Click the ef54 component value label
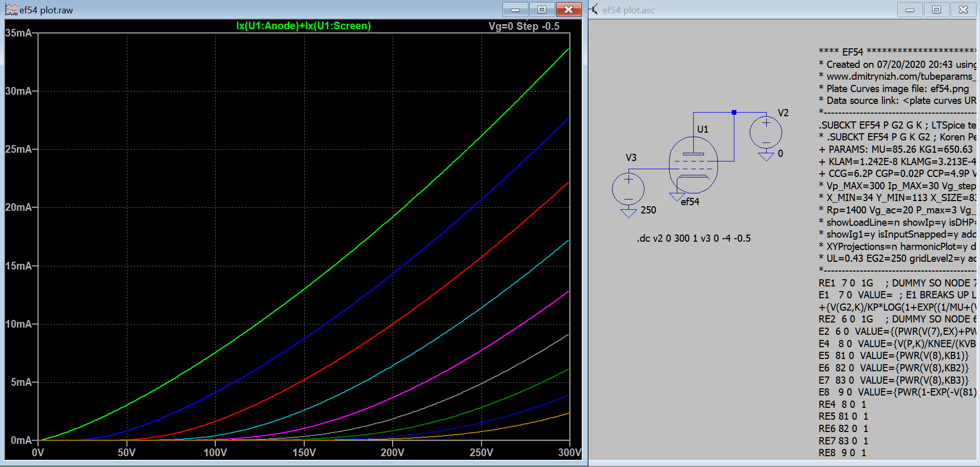The image size is (980, 467). click(690, 202)
